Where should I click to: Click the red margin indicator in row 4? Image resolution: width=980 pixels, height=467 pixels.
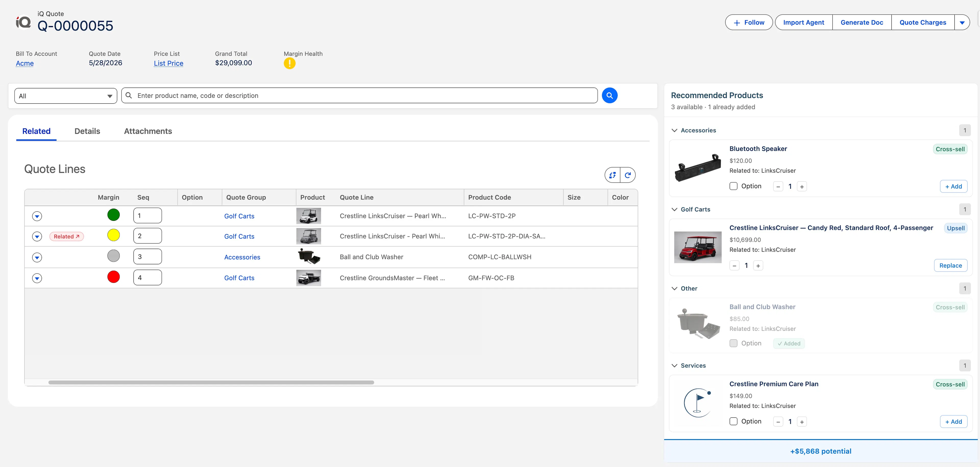(113, 277)
